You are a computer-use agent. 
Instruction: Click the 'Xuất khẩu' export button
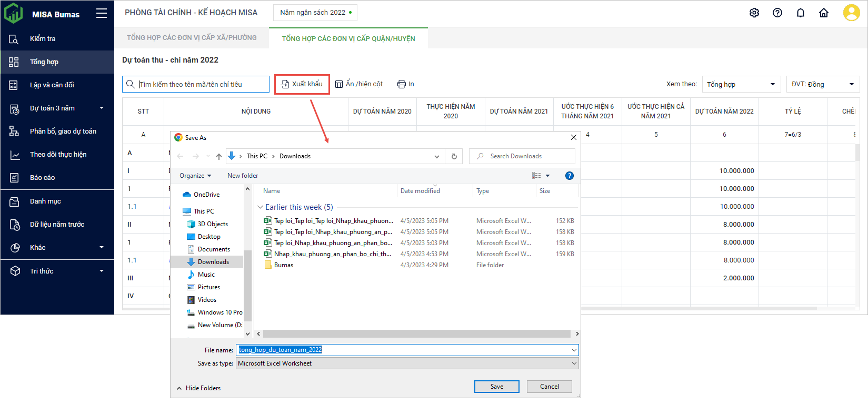click(302, 84)
